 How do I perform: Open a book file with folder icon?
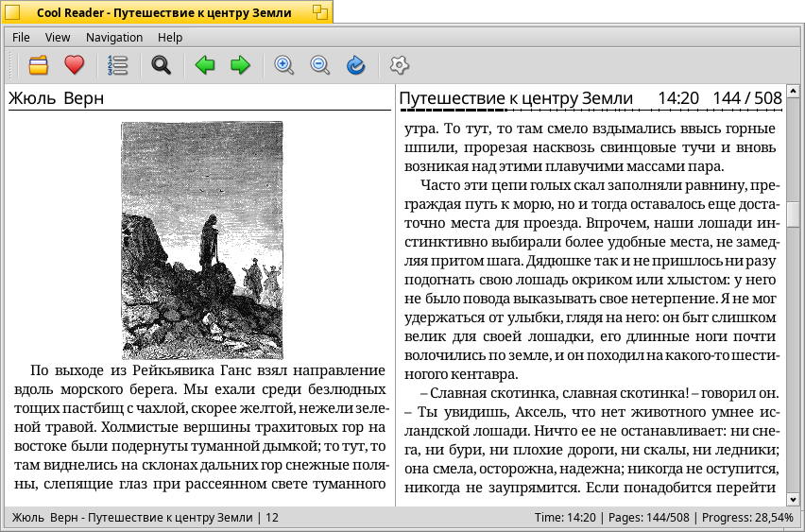pos(39,65)
